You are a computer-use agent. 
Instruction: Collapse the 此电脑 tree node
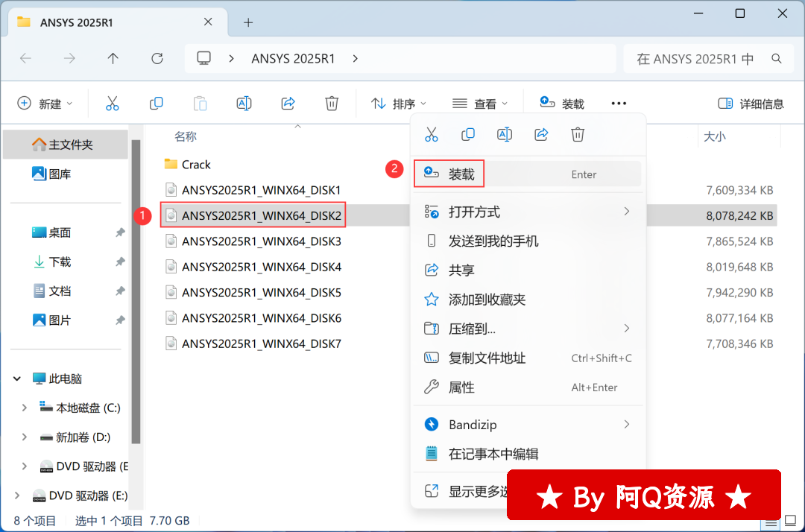click(17, 379)
